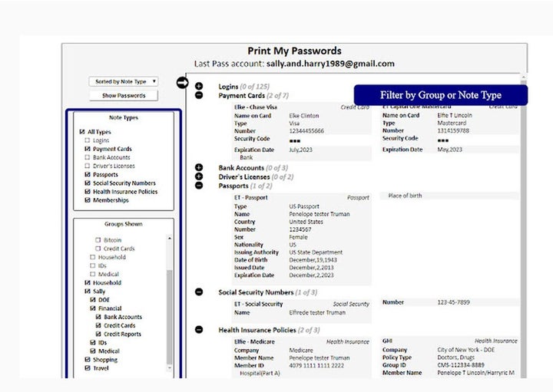Click the main content vertical scrollbar
This screenshot has height=392, width=553.
(x=523, y=230)
